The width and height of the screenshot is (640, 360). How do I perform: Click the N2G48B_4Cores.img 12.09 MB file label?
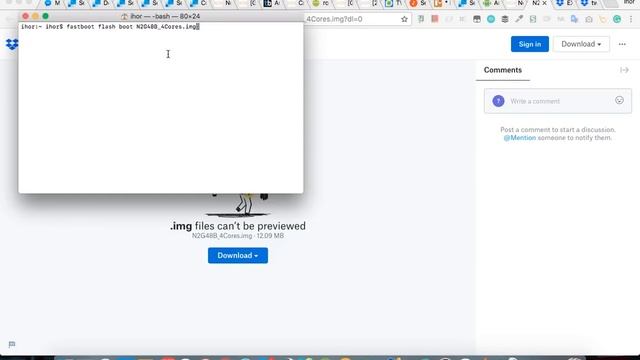pos(238,236)
